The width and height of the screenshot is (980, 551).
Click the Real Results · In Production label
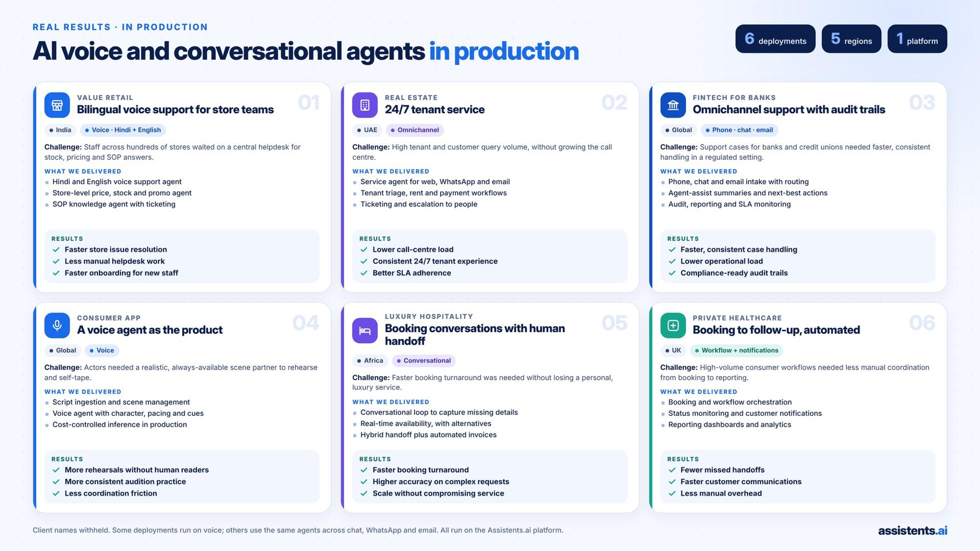(120, 27)
